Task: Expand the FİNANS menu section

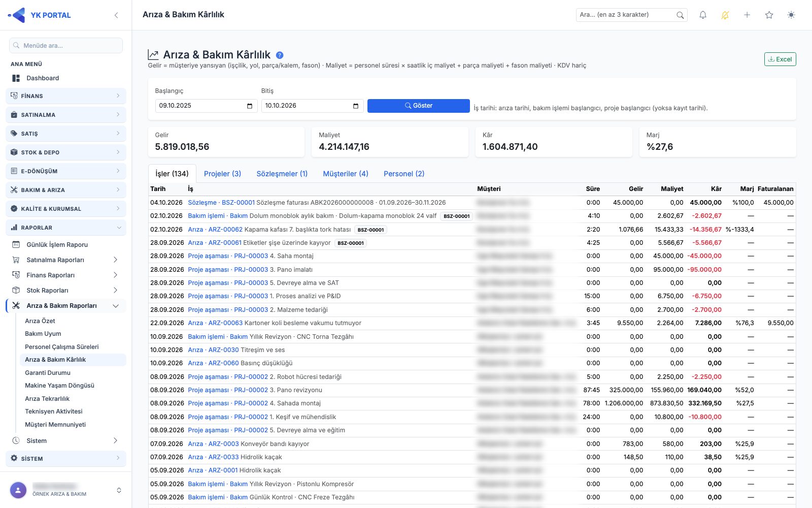Action: point(66,96)
